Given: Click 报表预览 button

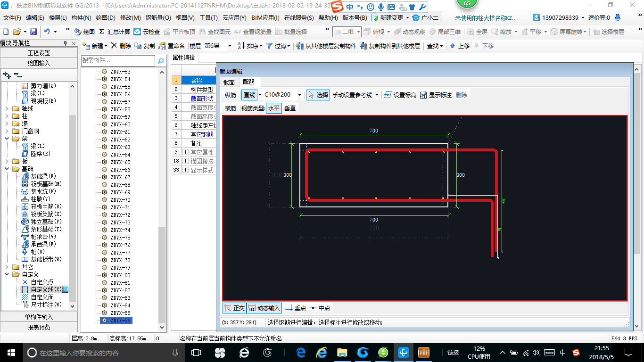Looking at the screenshot, I should [39, 327].
